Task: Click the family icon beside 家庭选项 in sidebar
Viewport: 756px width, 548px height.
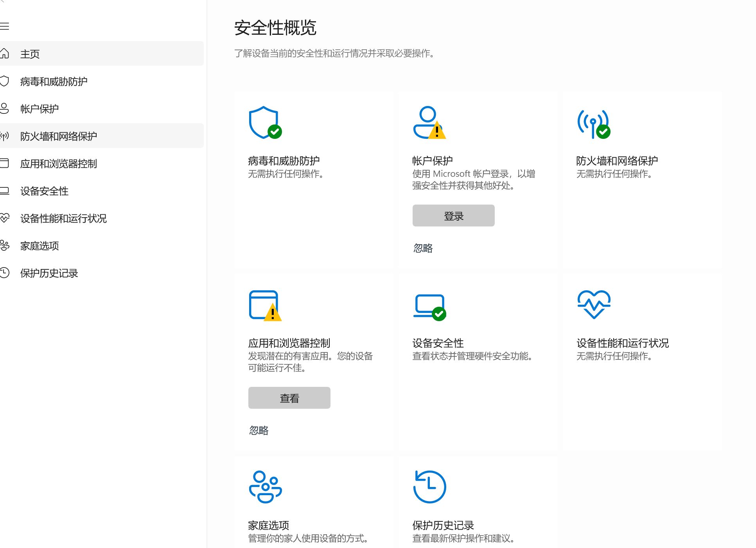Action: 4,245
